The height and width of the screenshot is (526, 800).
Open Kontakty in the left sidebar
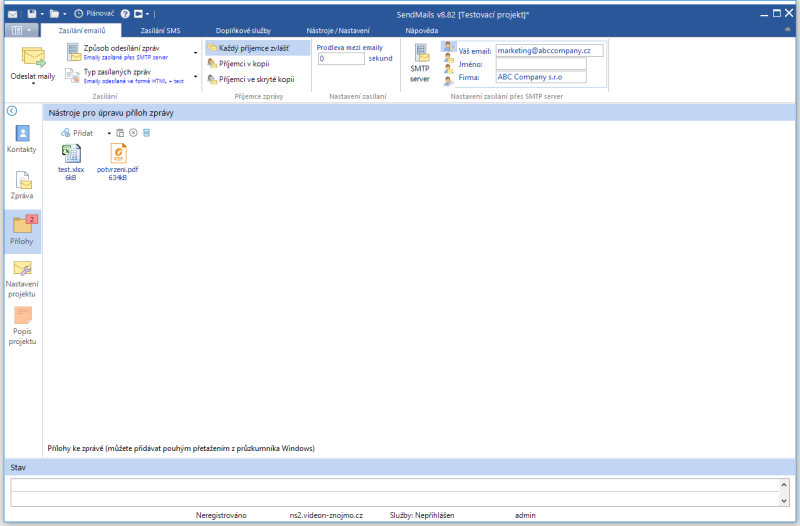pos(21,139)
